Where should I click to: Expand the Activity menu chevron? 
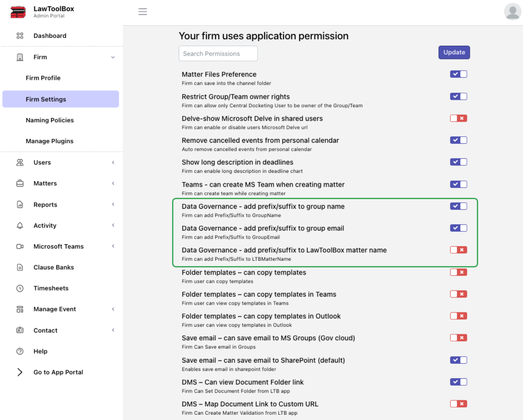point(113,225)
